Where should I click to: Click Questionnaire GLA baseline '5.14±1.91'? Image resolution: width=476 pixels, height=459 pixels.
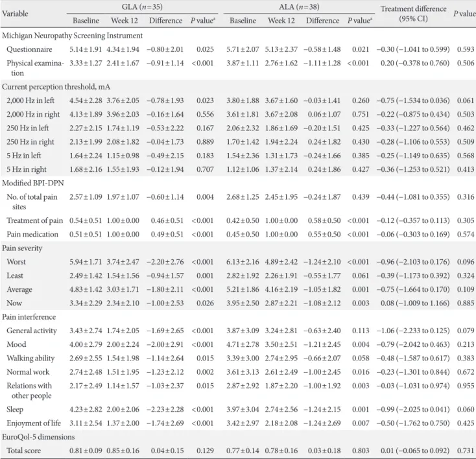(86, 49)
